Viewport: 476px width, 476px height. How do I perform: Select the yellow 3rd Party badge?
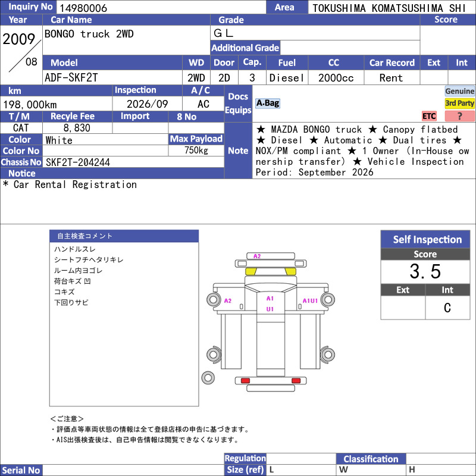pyautogui.click(x=459, y=103)
